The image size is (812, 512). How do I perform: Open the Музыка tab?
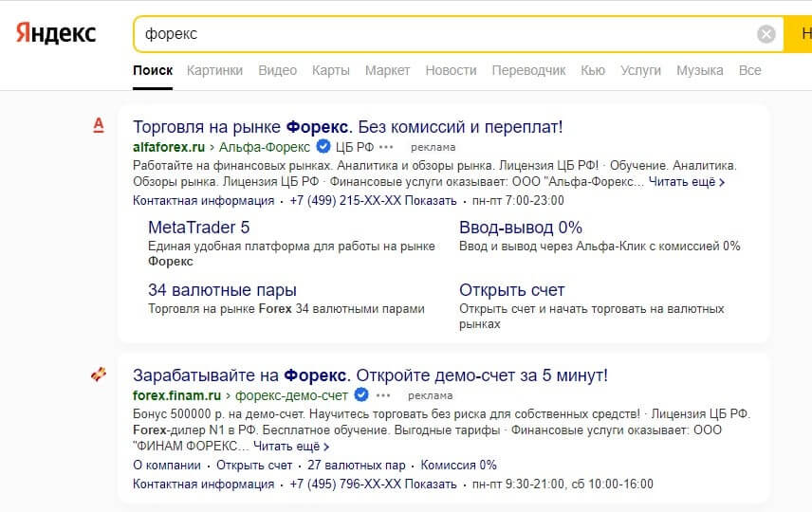pos(700,70)
